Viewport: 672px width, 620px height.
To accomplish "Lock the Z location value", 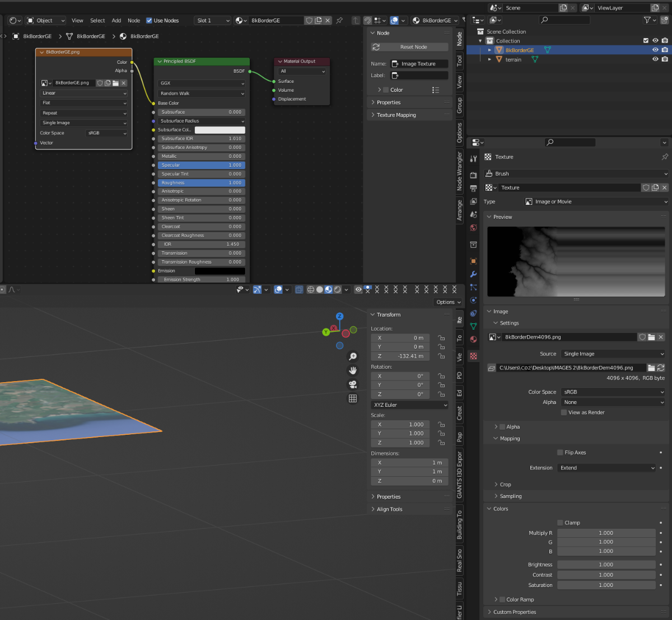I will click(x=441, y=356).
